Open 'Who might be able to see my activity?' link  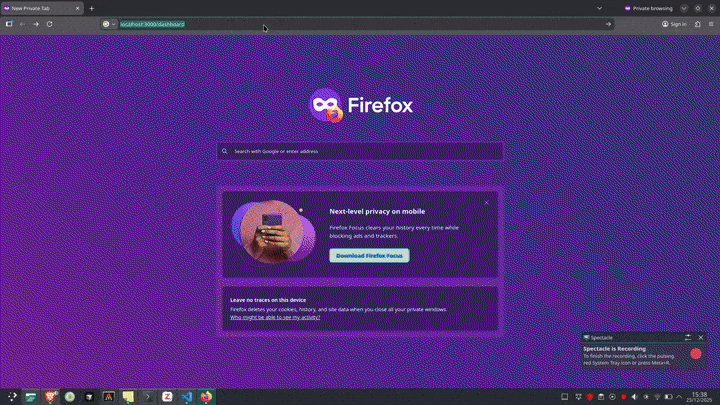point(275,317)
